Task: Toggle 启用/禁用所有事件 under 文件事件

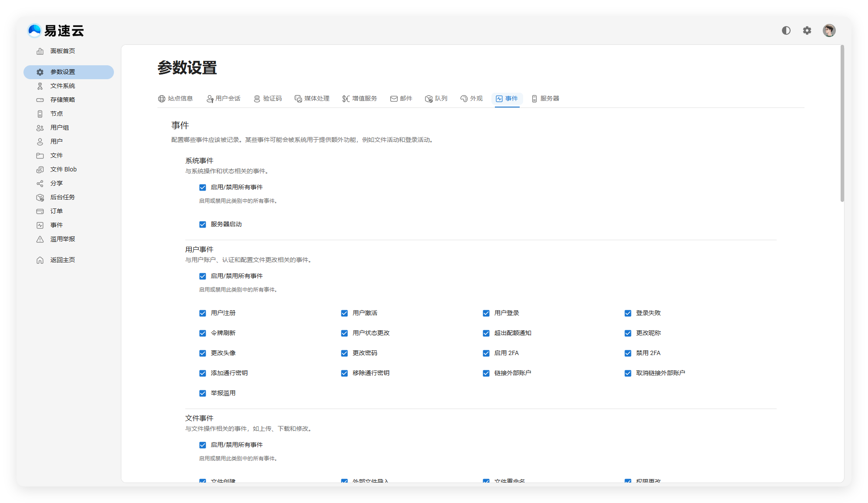Action: click(203, 445)
